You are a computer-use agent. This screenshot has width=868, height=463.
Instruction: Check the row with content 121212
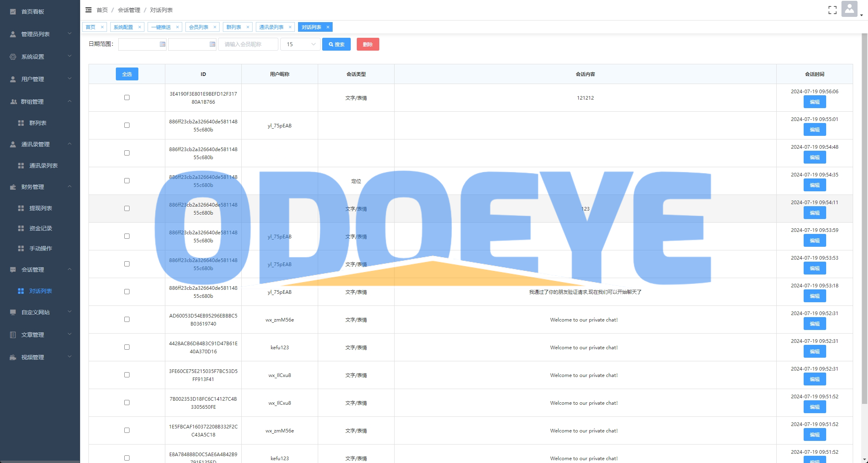pos(127,98)
